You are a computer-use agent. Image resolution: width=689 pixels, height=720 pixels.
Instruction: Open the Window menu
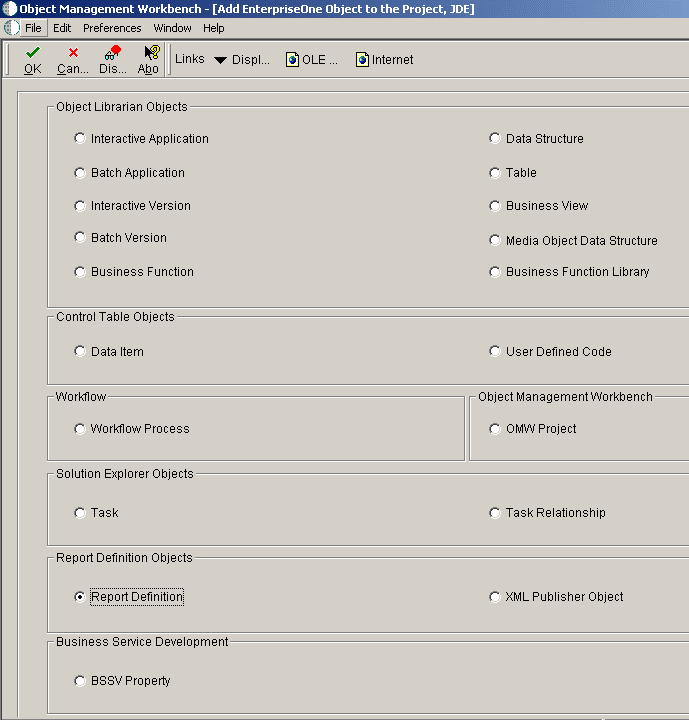172,28
